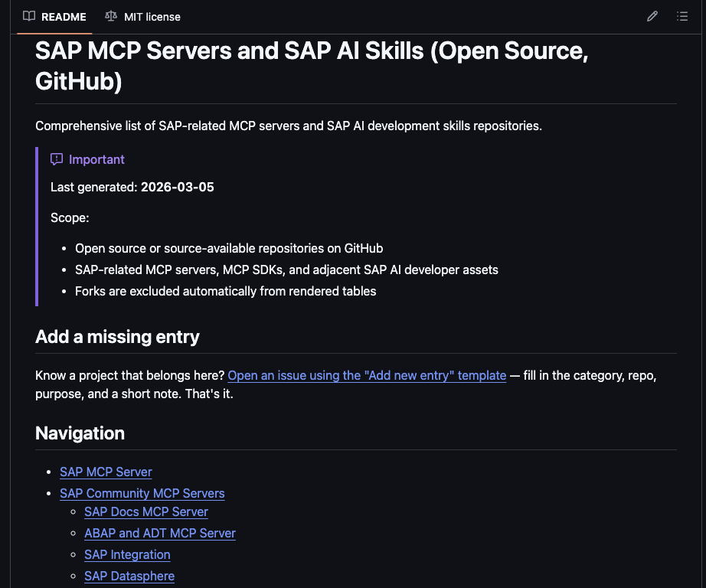The height and width of the screenshot is (588, 706).
Task: Open the 'Add new entry' issue template link
Action: tap(368, 375)
